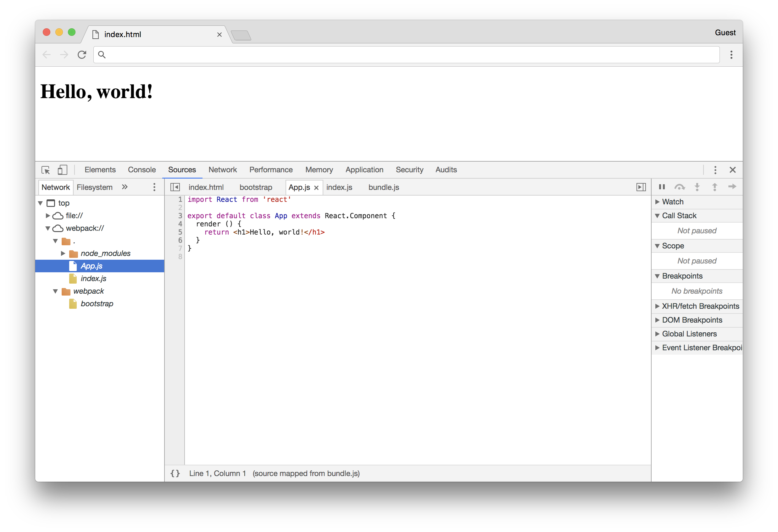Click the browser forward arrow
Screen dimensions: 778x532
click(64, 55)
